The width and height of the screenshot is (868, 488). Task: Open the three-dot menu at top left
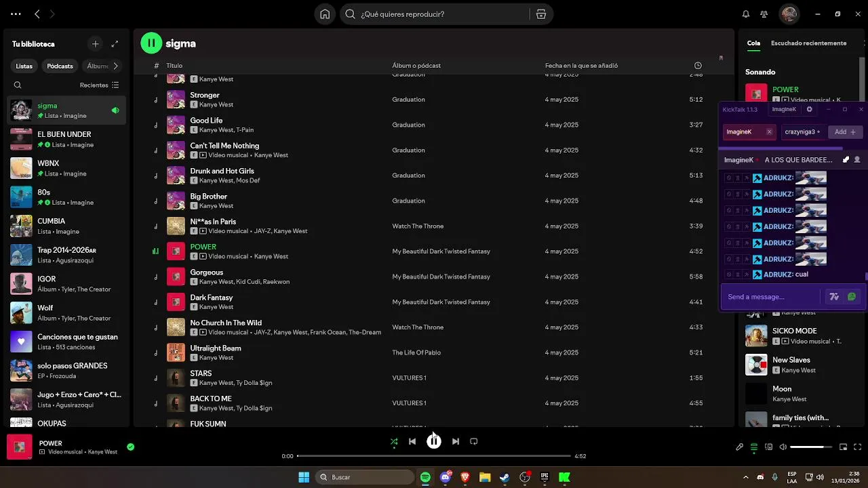[16, 14]
